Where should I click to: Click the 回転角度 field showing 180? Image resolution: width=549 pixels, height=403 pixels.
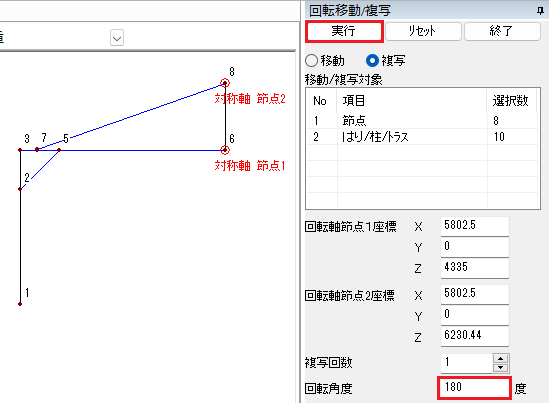click(474, 387)
